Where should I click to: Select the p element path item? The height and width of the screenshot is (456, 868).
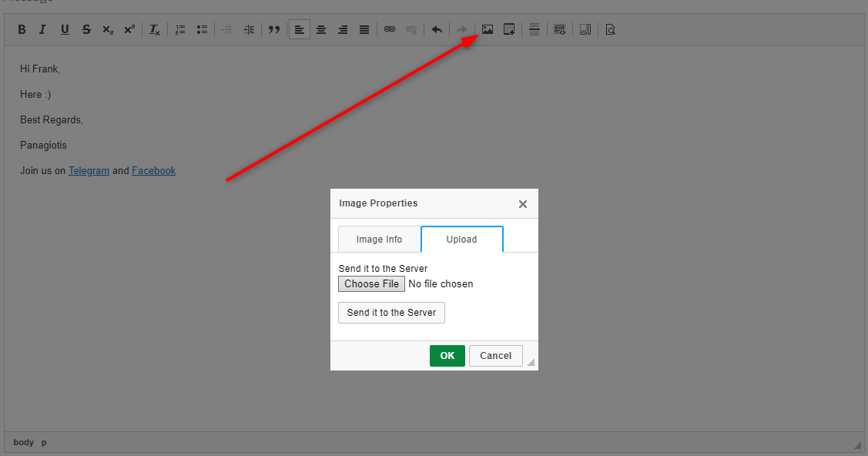pyautogui.click(x=45, y=442)
